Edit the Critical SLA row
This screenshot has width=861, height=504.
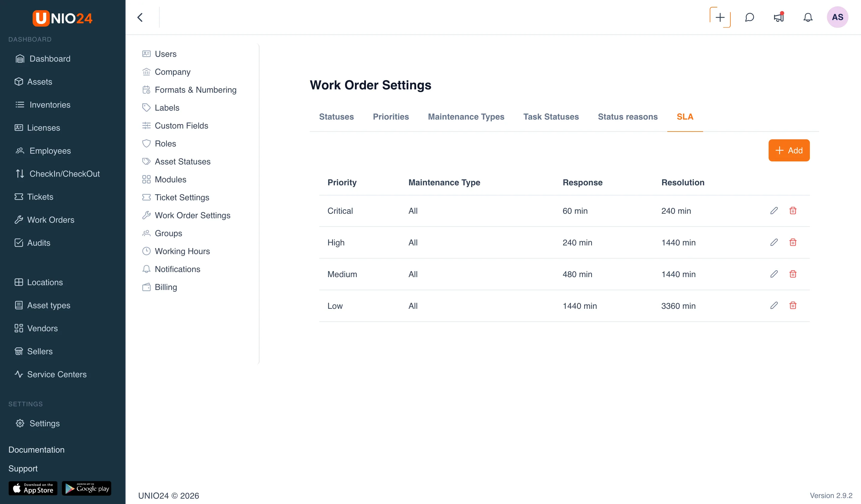coord(774,211)
